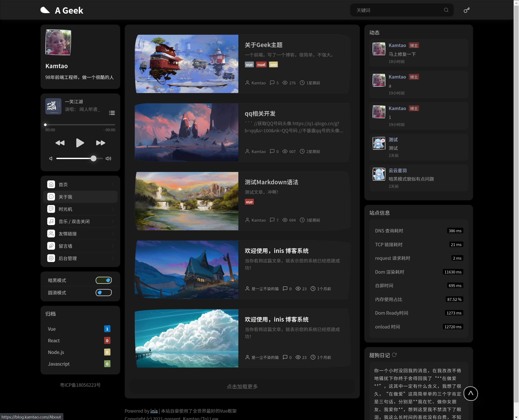Play the song 一笑江湖
The height and width of the screenshot is (420, 519).
tap(80, 143)
